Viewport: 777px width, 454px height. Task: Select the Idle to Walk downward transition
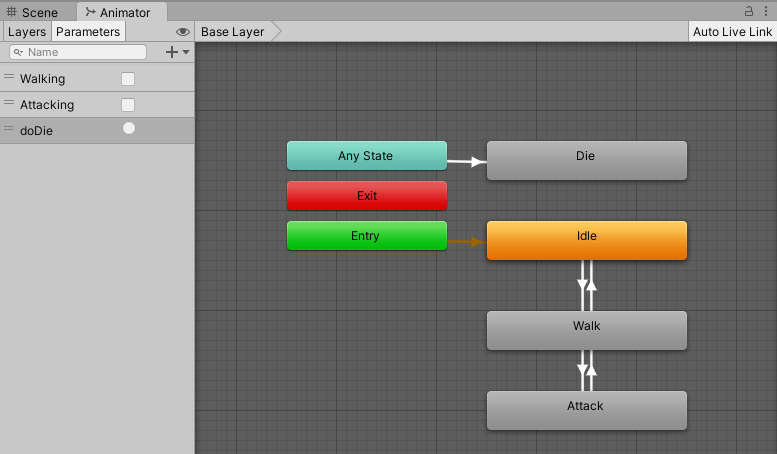pos(582,285)
